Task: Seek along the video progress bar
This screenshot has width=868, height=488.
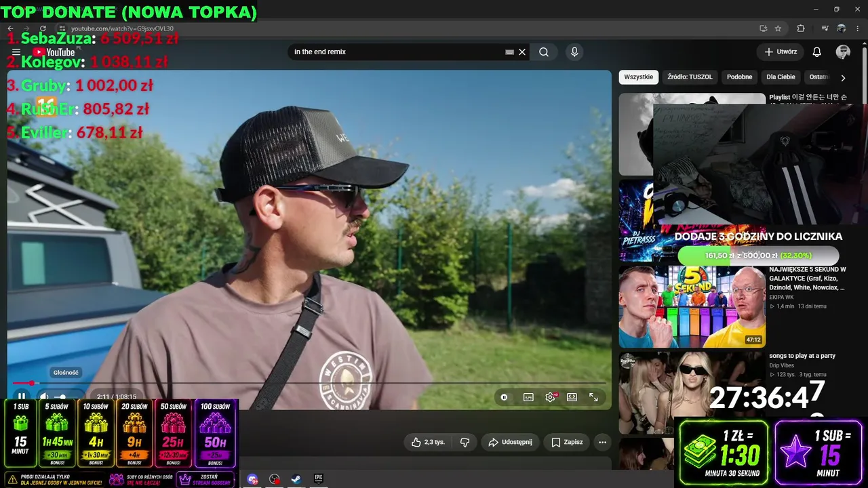Action: (309, 384)
